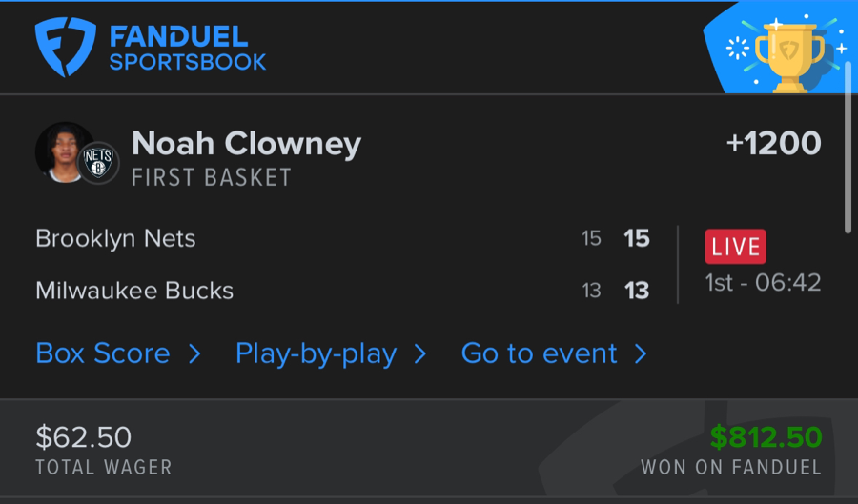Open the Play-by-play link
Screen dimensions: 858x504
coord(316,353)
